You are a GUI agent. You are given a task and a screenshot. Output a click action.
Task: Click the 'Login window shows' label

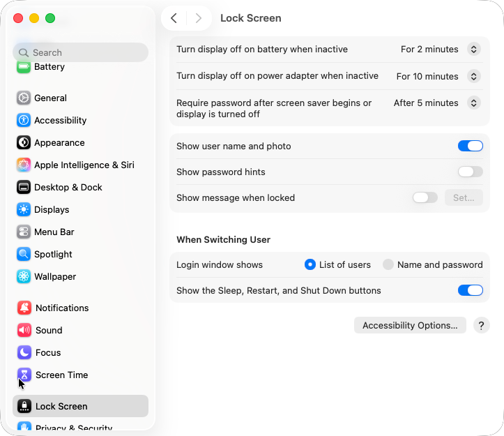pyautogui.click(x=220, y=264)
